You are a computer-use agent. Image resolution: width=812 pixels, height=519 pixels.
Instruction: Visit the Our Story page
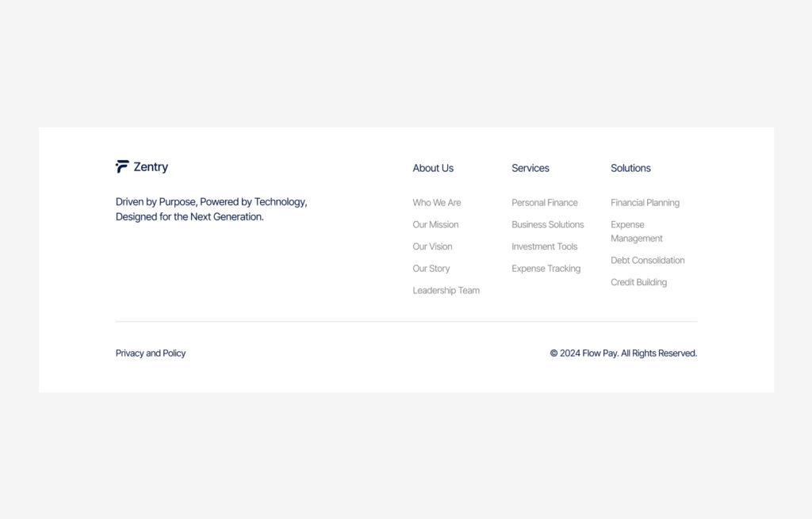(431, 269)
